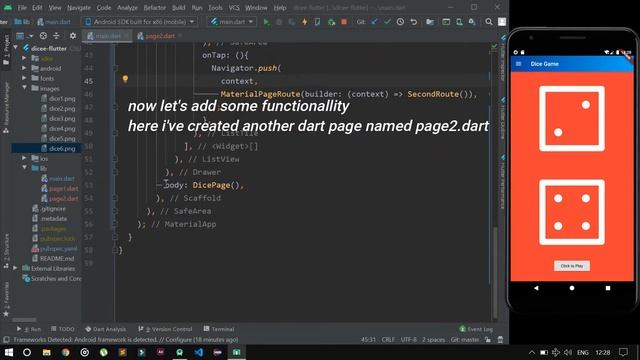Image resolution: width=640 pixels, height=360 pixels.
Task: Switch to the main.dart editor tab
Action: pos(107,36)
